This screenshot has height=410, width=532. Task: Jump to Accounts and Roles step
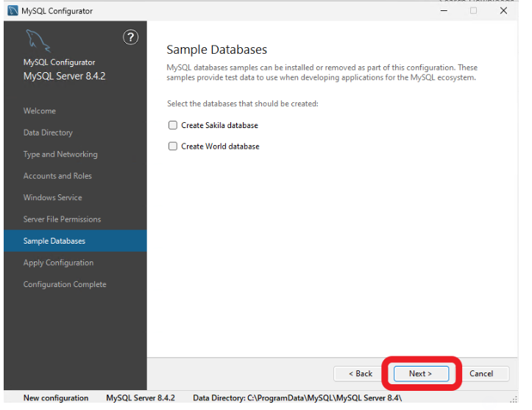[57, 176]
